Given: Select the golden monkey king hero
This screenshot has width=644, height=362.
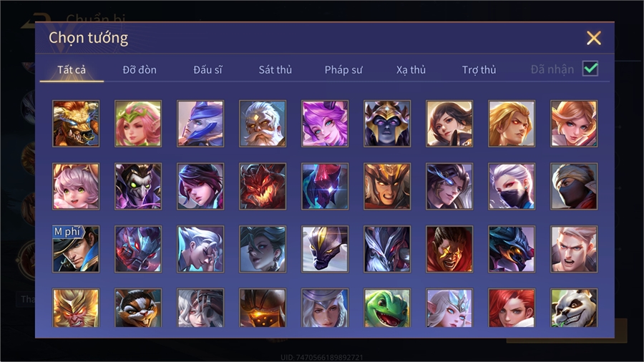Looking at the screenshot, I should coord(76,308).
